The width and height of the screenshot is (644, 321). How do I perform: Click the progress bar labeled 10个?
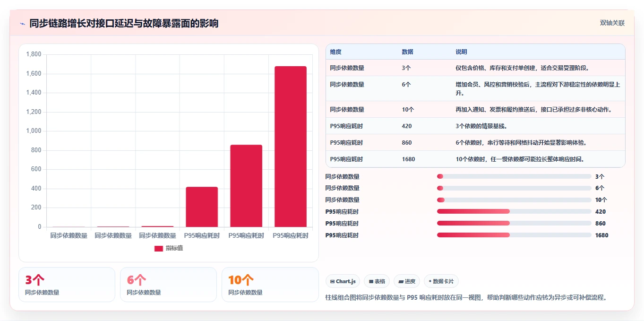514,200
